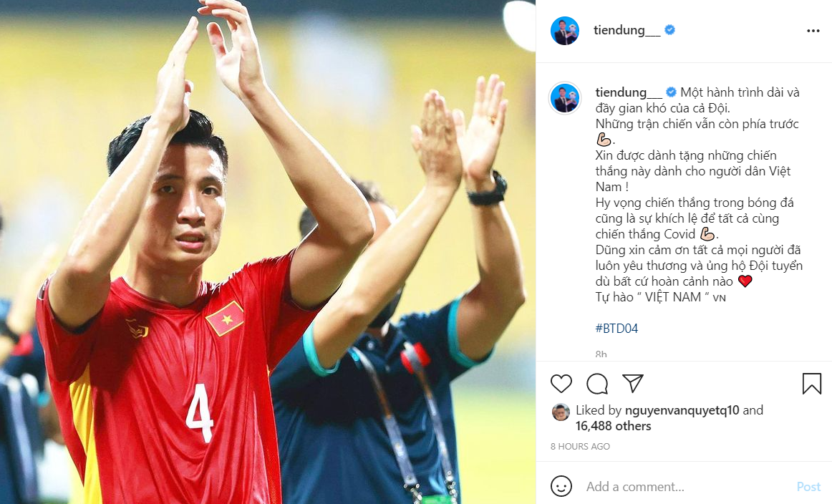The width and height of the screenshot is (832, 504).
Task: Share post using paper plane icon
Action: point(632,383)
